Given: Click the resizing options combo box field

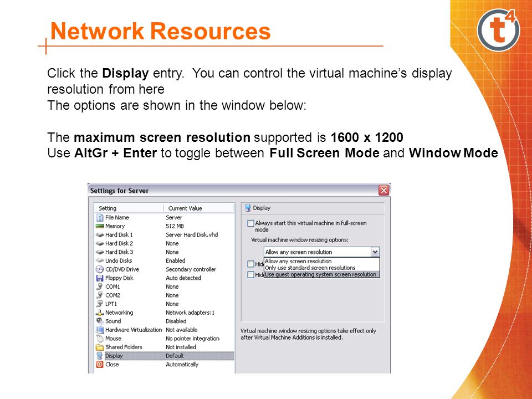Looking at the screenshot, I should pos(321,252).
